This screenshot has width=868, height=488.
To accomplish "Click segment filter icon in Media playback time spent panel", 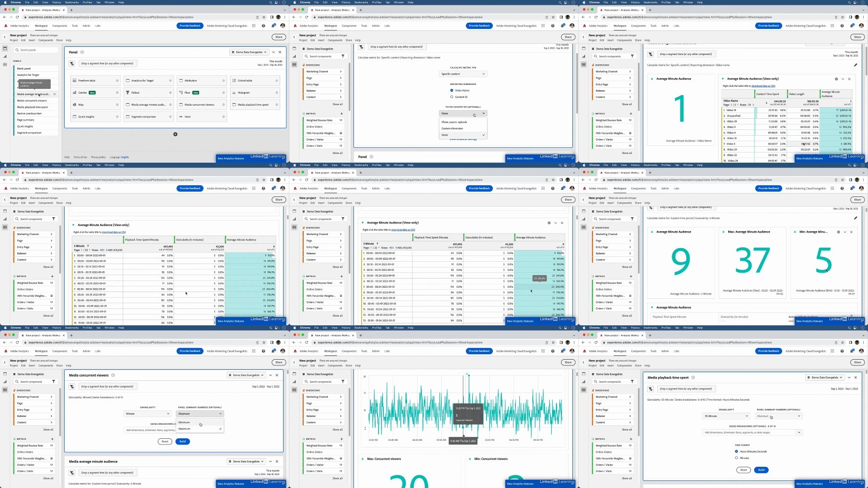I will (x=651, y=389).
